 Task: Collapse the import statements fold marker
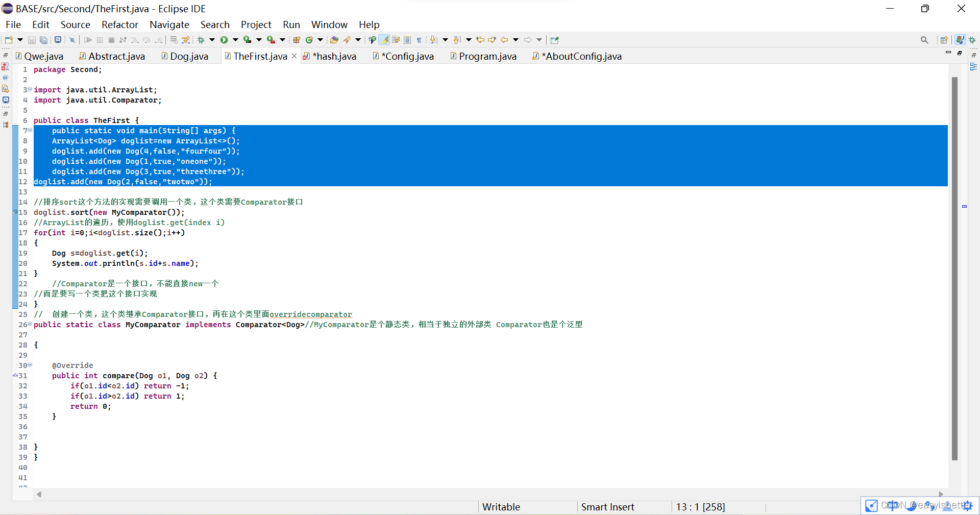click(x=29, y=89)
